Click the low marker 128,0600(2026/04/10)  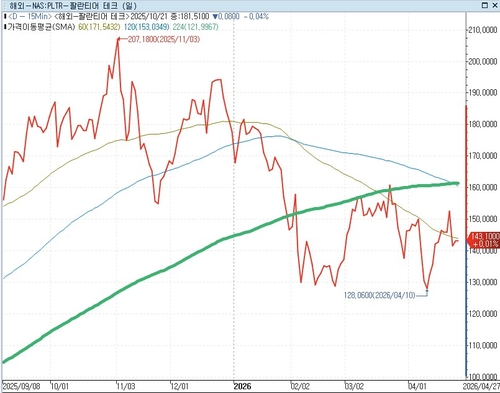point(379,295)
